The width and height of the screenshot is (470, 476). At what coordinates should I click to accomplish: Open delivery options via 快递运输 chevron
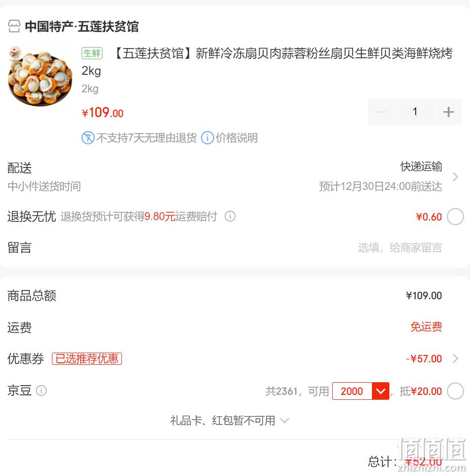455,176
